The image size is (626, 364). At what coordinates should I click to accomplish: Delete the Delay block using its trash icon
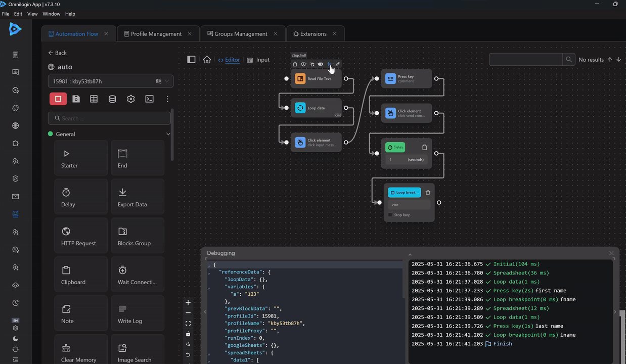[x=424, y=148]
